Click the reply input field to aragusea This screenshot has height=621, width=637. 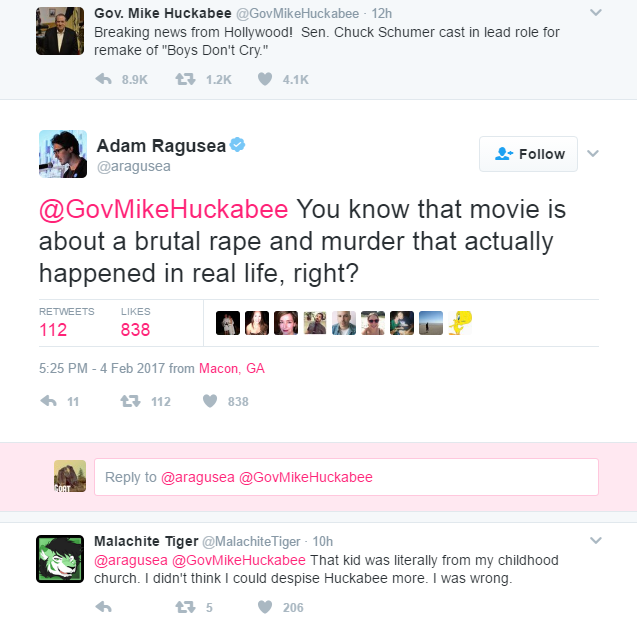coord(346,477)
